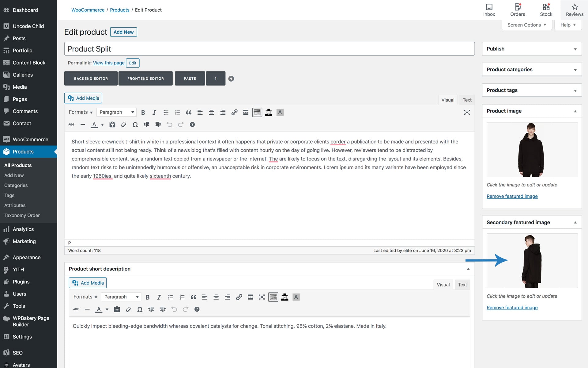Click the Frontend Editor button

(145, 79)
